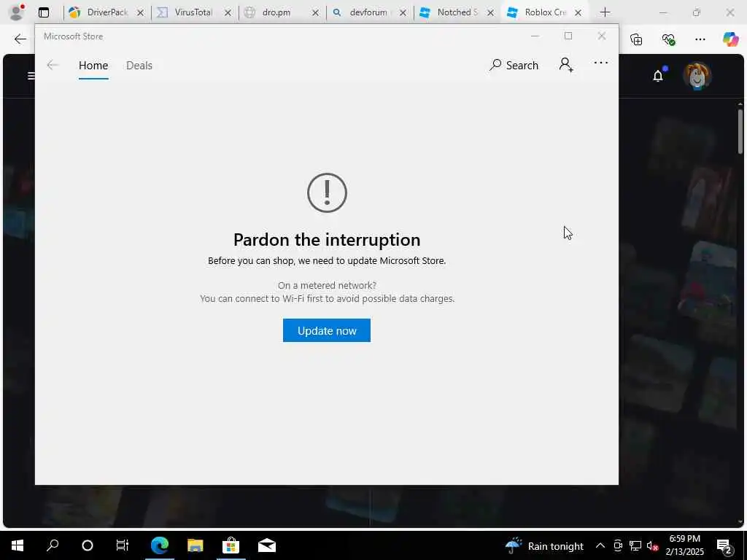Close the devforum tab

point(403,13)
